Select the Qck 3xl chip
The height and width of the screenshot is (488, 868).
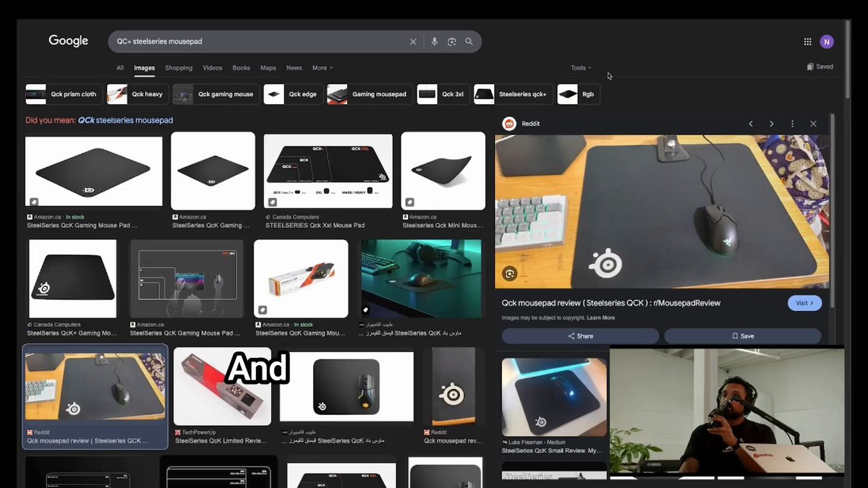point(443,94)
